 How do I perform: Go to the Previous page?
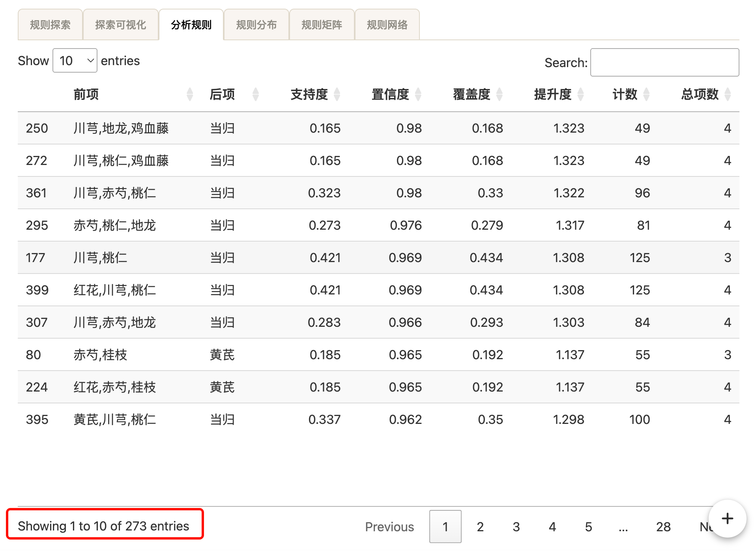389,527
